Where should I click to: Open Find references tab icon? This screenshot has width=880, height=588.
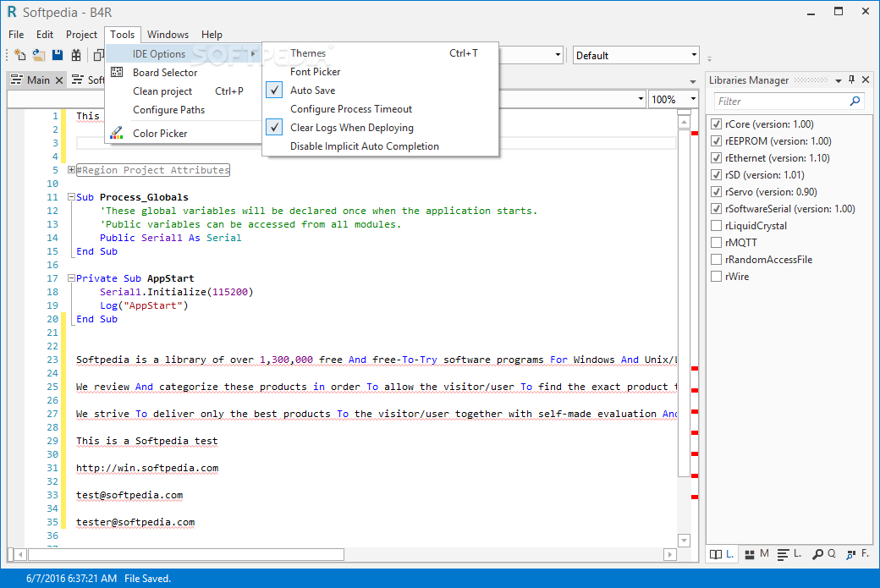(857, 554)
